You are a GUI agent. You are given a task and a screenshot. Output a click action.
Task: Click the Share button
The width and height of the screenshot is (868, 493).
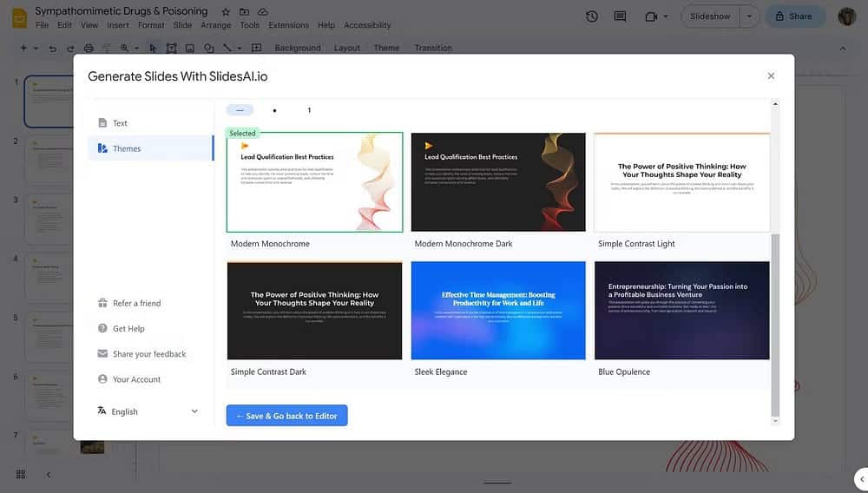[794, 16]
